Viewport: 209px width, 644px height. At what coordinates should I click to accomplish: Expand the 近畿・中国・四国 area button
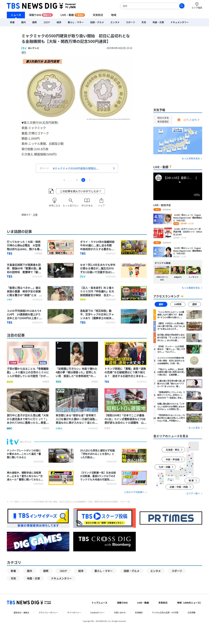pyautogui.click(x=180, y=487)
